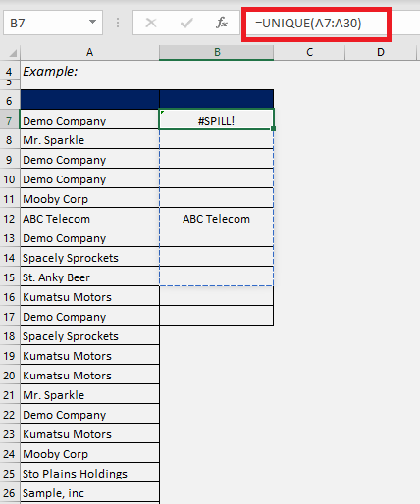Viewport: 420px width, 504px height.
Task: Select row 20 header
Action: [x=9, y=376]
